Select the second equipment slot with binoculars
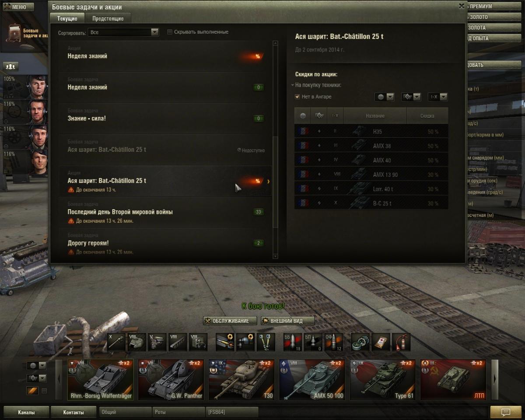Image resolution: width=525 pixels, height=420 pixels. 245,342
